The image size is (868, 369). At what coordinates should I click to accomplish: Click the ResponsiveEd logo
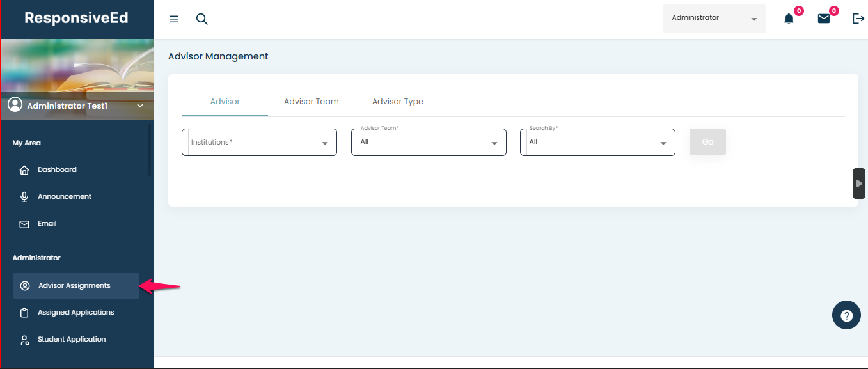click(76, 18)
